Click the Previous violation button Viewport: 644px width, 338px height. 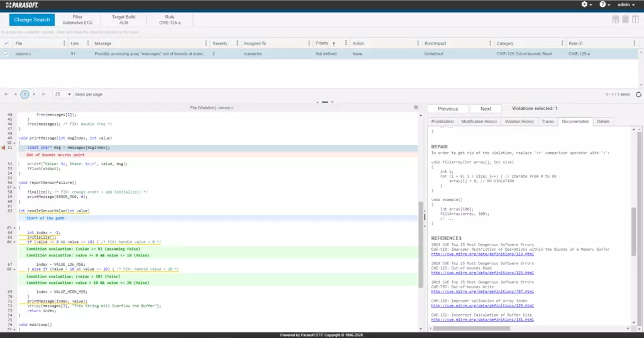coord(448,109)
